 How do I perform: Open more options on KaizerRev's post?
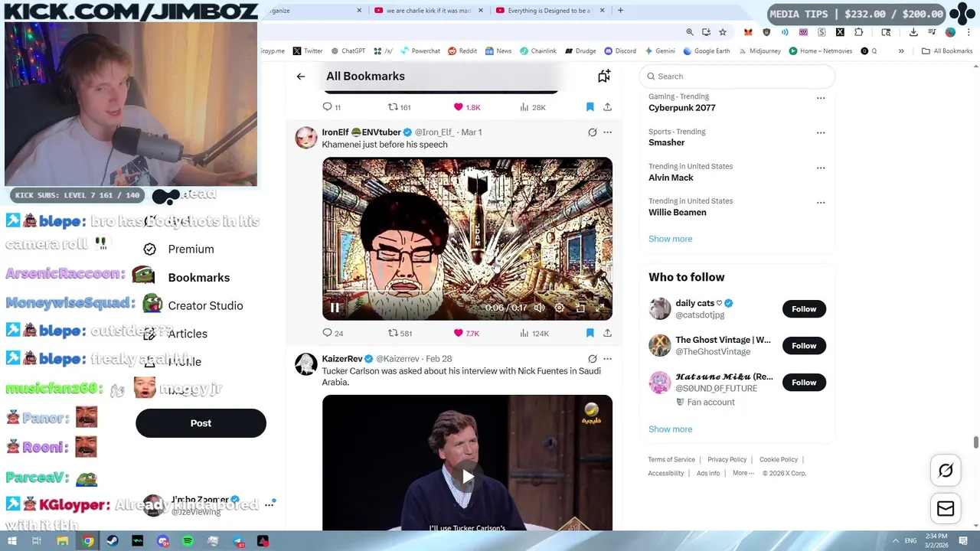tap(607, 359)
